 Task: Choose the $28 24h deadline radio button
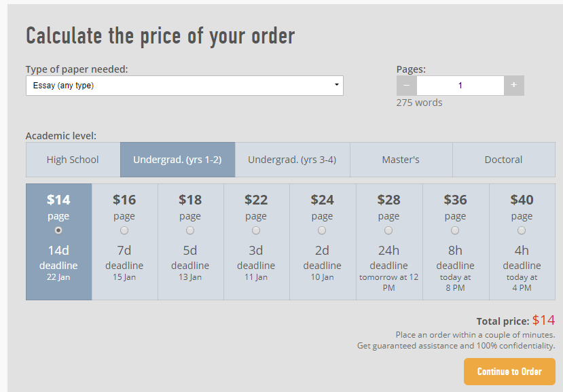pyautogui.click(x=388, y=230)
